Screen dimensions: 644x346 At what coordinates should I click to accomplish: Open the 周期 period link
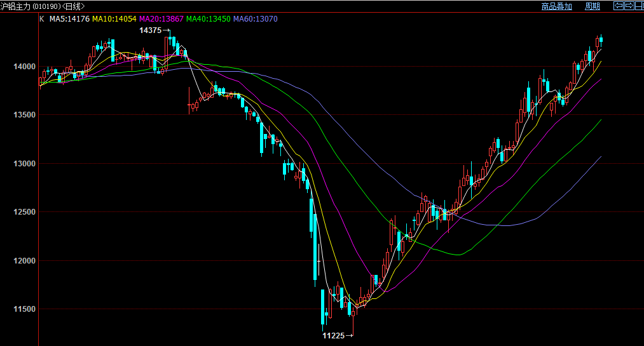(x=592, y=6)
